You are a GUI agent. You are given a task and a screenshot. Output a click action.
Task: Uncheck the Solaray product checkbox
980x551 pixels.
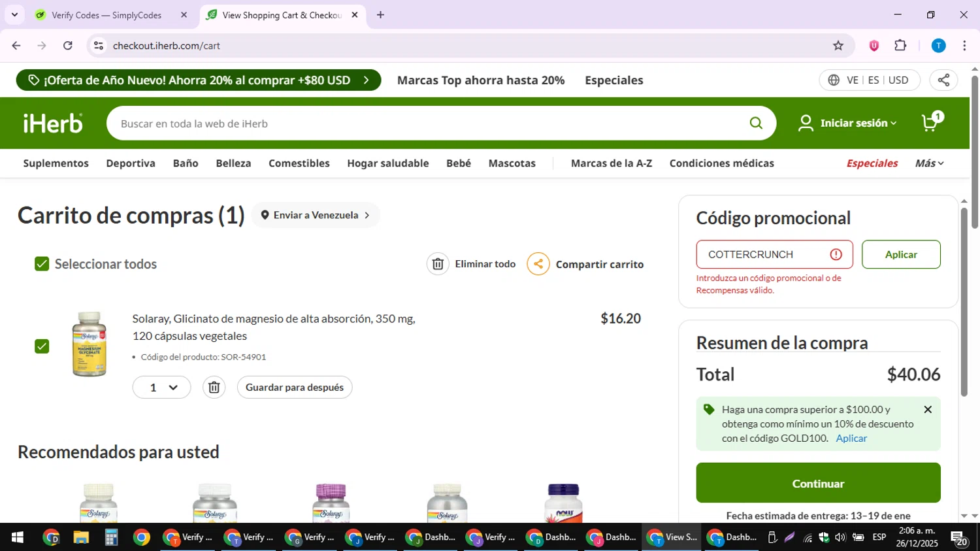click(x=42, y=346)
